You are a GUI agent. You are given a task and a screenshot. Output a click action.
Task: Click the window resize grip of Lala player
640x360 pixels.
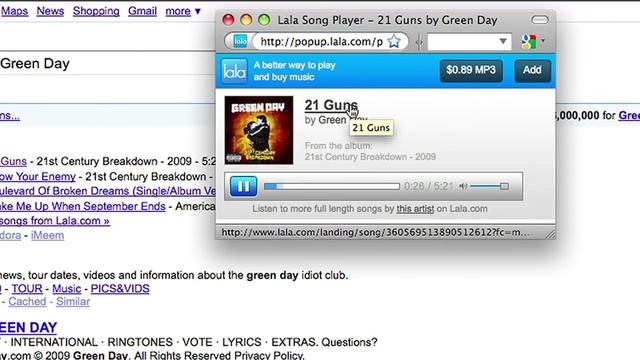coord(550,234)
